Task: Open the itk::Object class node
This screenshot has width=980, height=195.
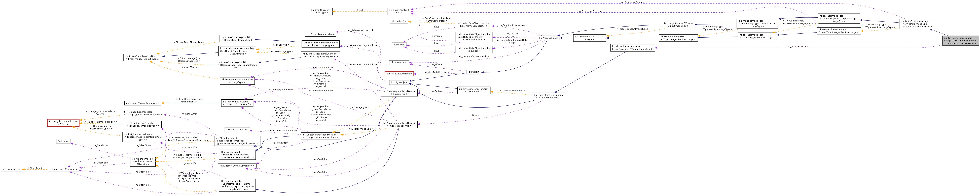Action: [x=474, y=72]
